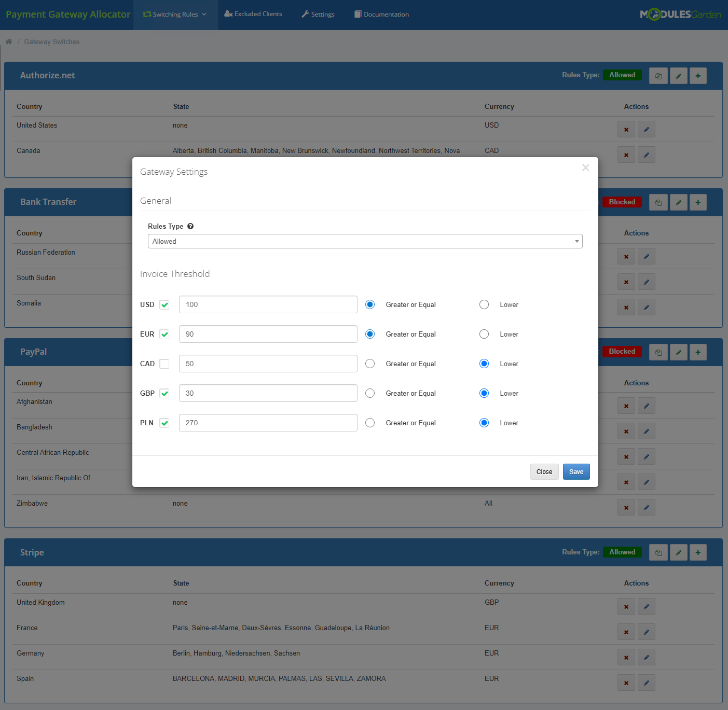
Task: Click the Close button in dialog
Action: 544,471
